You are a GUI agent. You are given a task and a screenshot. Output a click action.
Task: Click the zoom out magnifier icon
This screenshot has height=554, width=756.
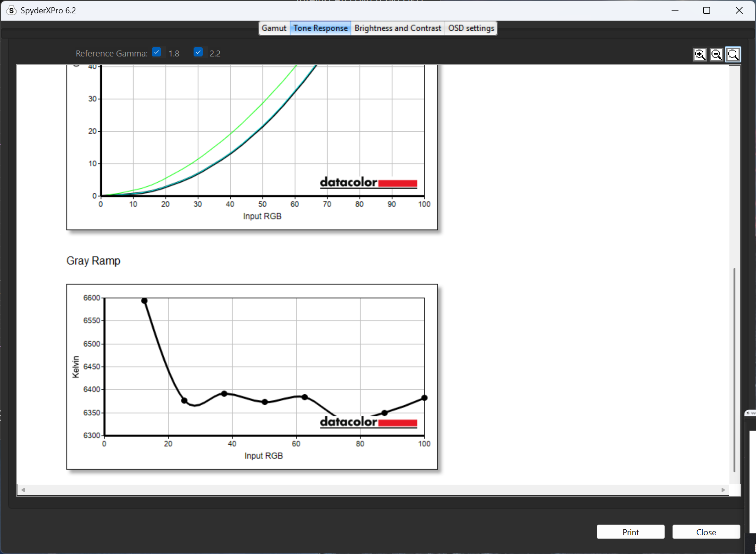coord(717,55)
